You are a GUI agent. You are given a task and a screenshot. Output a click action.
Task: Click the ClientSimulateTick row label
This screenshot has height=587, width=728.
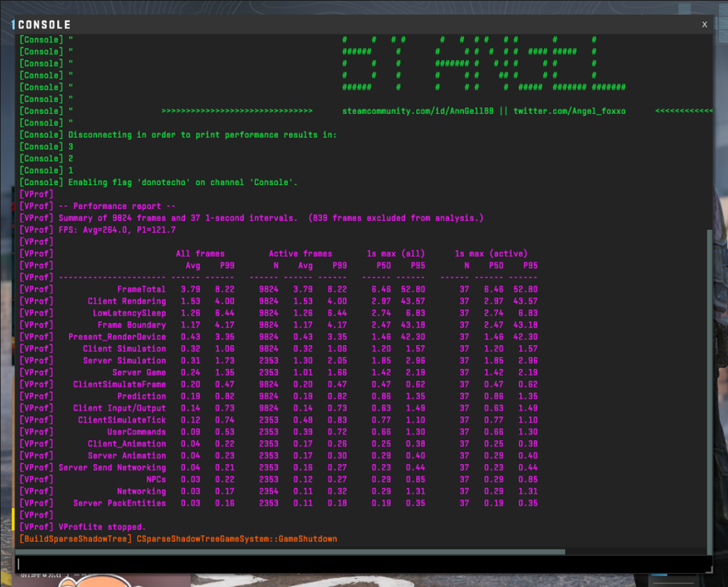122,420
